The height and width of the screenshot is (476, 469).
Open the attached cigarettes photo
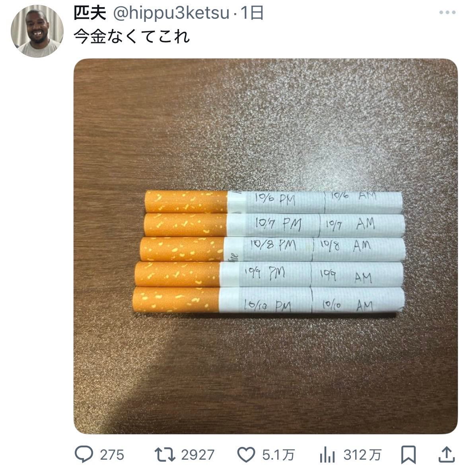[265, 246]
